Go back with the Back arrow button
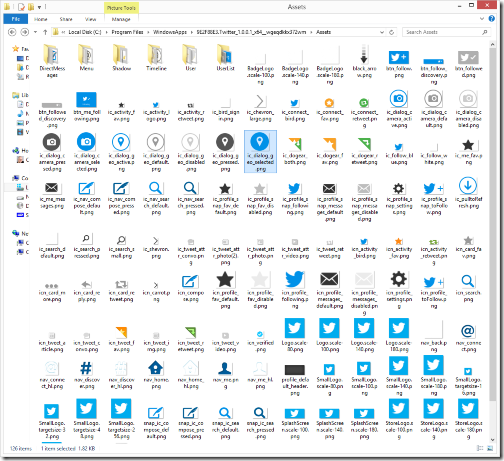This screenshot has width=504, height=461. [x=12, y=32]
